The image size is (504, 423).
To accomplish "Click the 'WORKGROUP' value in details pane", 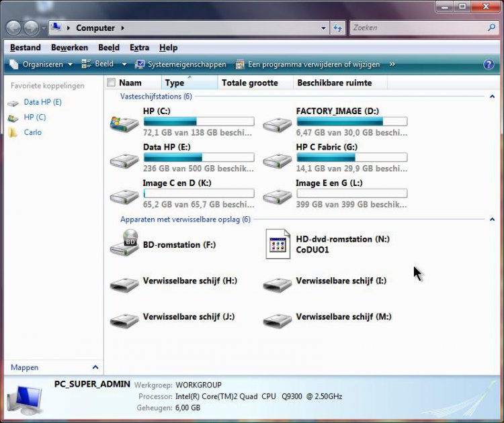I will [199, 385].
